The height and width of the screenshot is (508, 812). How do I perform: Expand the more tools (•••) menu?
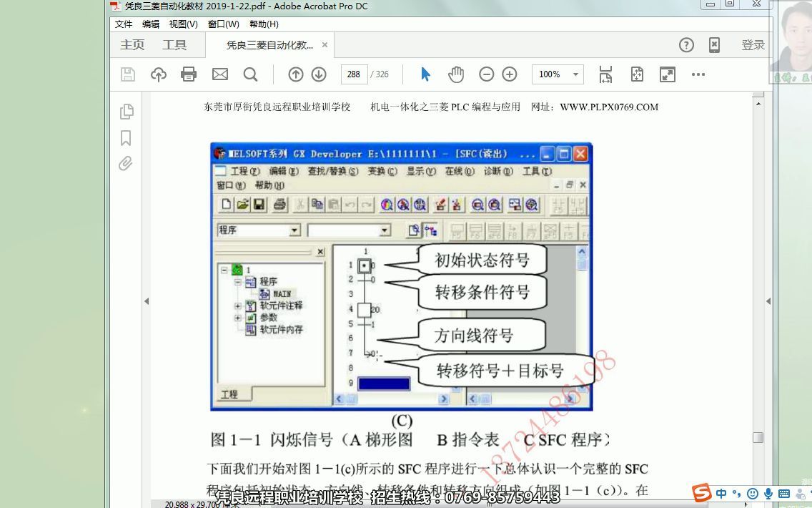(x=698, y=74)
